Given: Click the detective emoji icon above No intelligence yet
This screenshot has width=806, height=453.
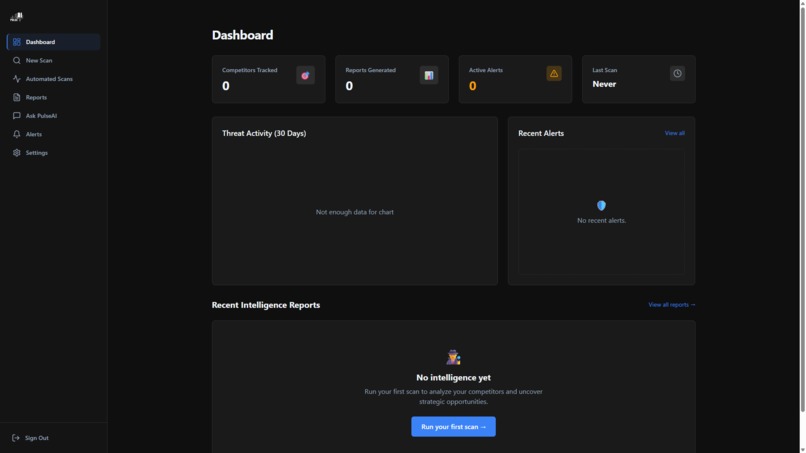Looking at the screenshot, I should click(x=453, y=357).
